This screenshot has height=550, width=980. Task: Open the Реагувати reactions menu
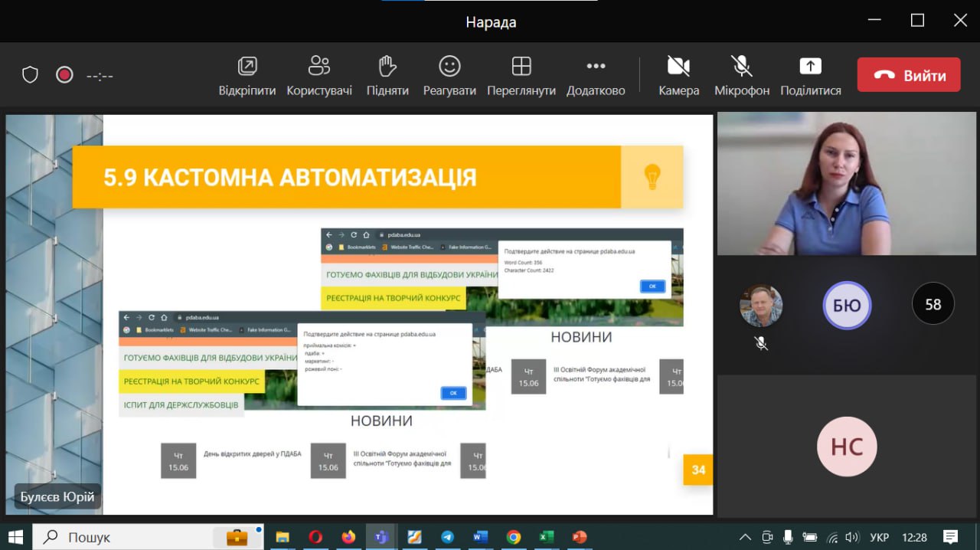pos(449,76)
